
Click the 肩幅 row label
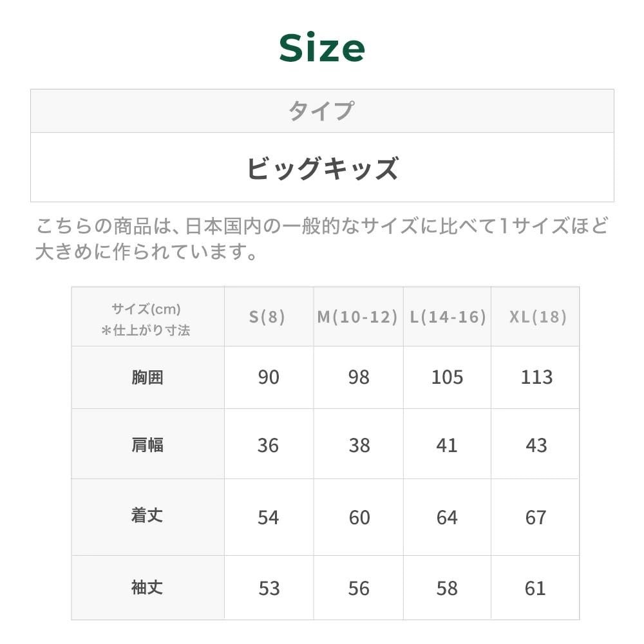tap(147, 445)
